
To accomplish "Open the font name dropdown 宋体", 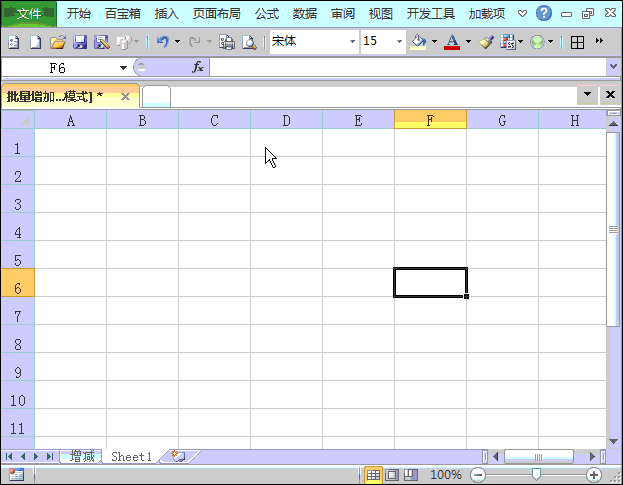I will point(352,41).
